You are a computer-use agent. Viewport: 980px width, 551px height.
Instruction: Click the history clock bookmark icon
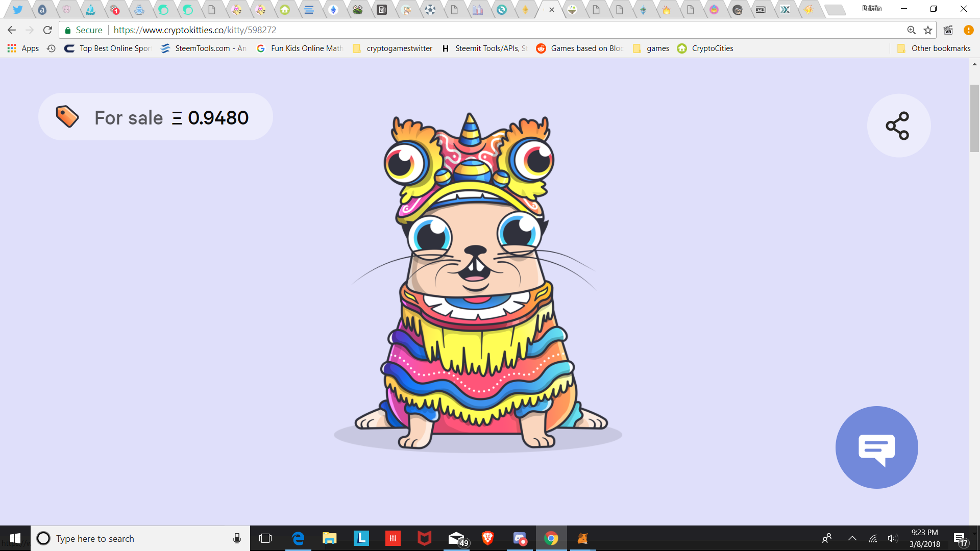coord(51,48)
